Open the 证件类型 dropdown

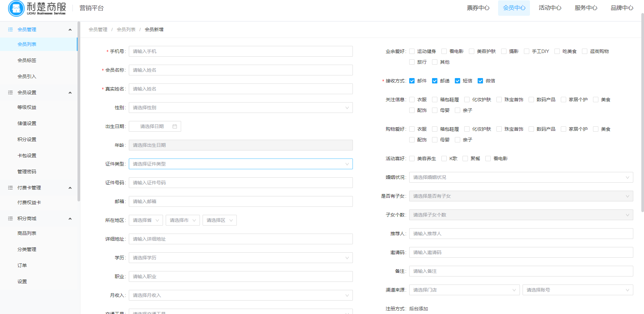point(241,164)
